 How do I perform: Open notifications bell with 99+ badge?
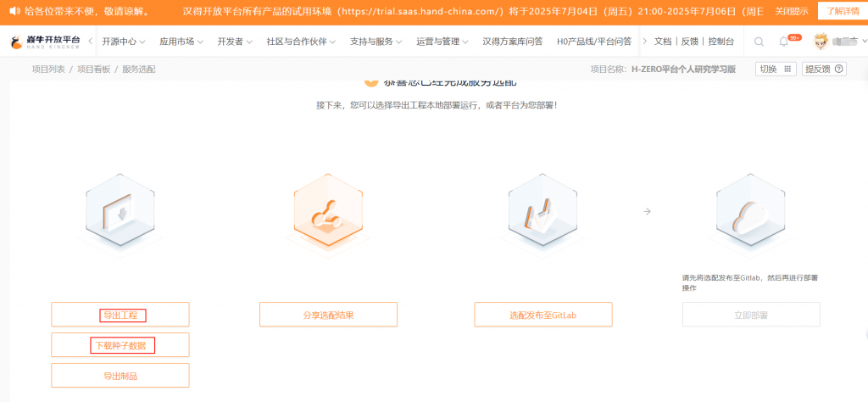(784, 42)
